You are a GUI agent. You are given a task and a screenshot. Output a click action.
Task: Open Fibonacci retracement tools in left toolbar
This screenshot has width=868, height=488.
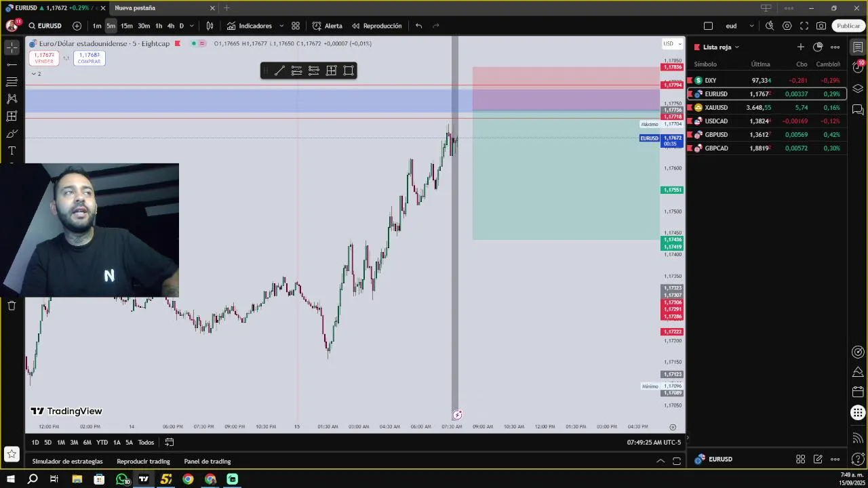click(12, 81)
